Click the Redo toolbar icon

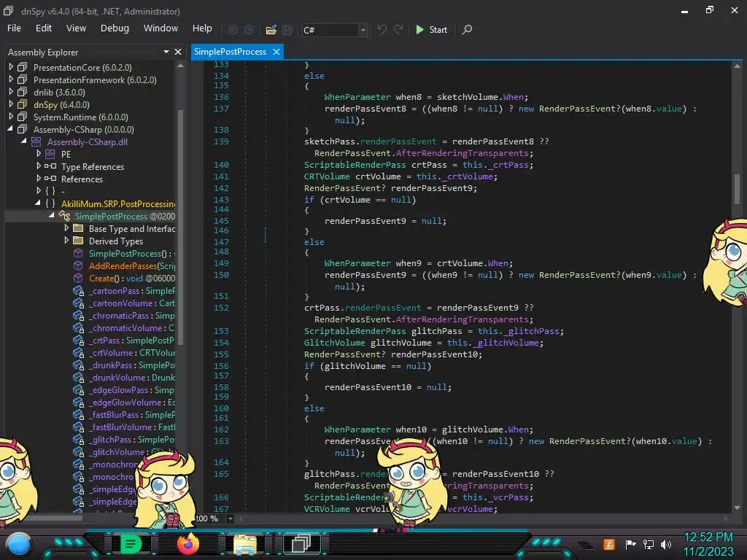pos(398,29)
